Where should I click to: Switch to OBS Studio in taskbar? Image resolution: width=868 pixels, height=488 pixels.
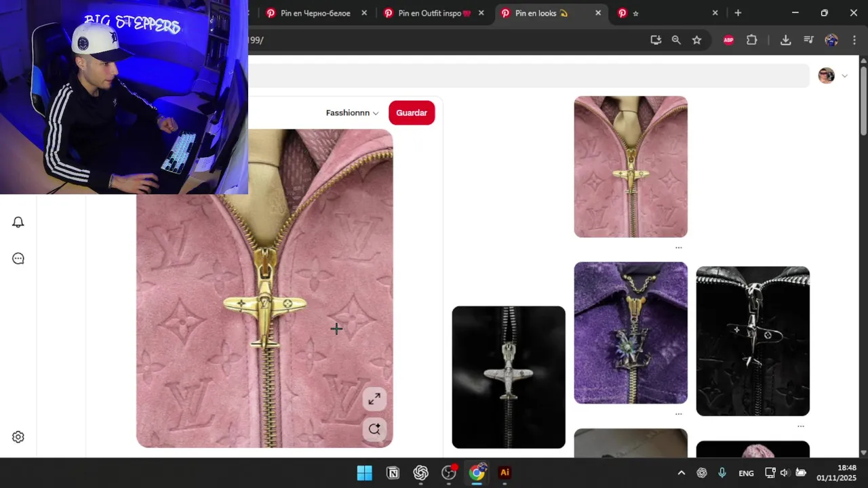click(x=449, y=473)
